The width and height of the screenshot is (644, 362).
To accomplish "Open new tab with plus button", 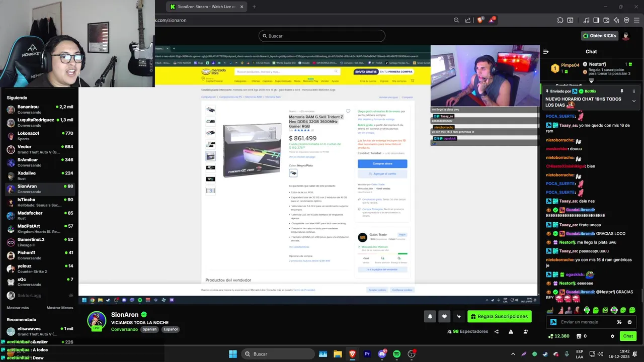I will pyautogui.click(x=254, y=7).
